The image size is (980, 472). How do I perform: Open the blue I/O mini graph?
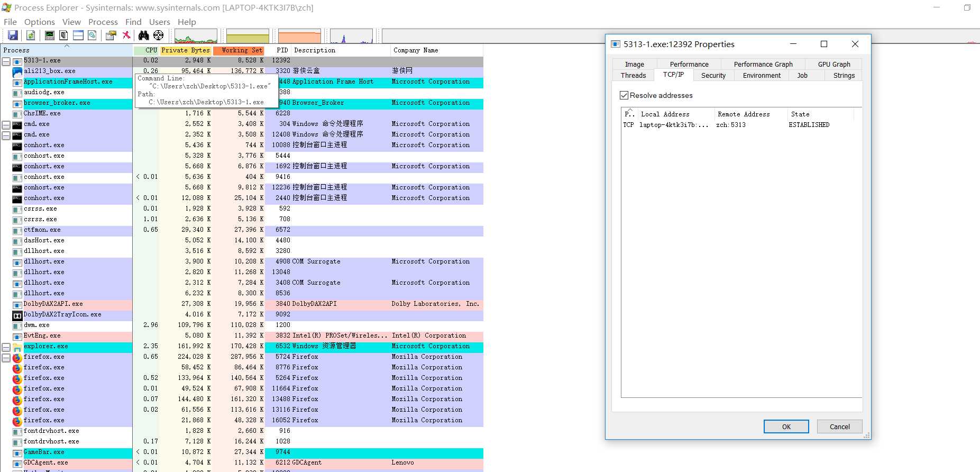click(351, 36)
